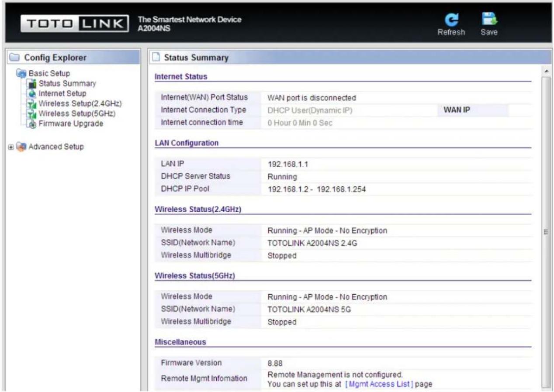Click SSID value 'TOTOLINK A2004NS 2.4G'

point(312,244)
